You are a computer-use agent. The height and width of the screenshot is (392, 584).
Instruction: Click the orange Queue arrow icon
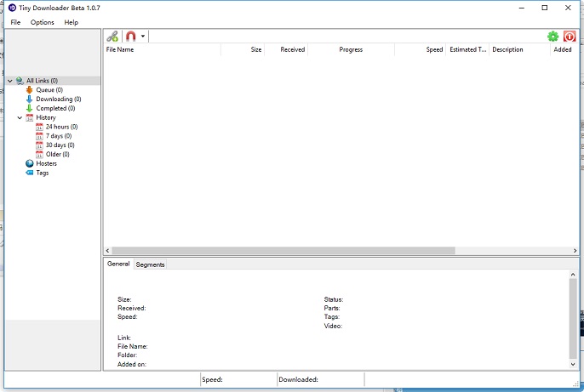tap(30, 90)
